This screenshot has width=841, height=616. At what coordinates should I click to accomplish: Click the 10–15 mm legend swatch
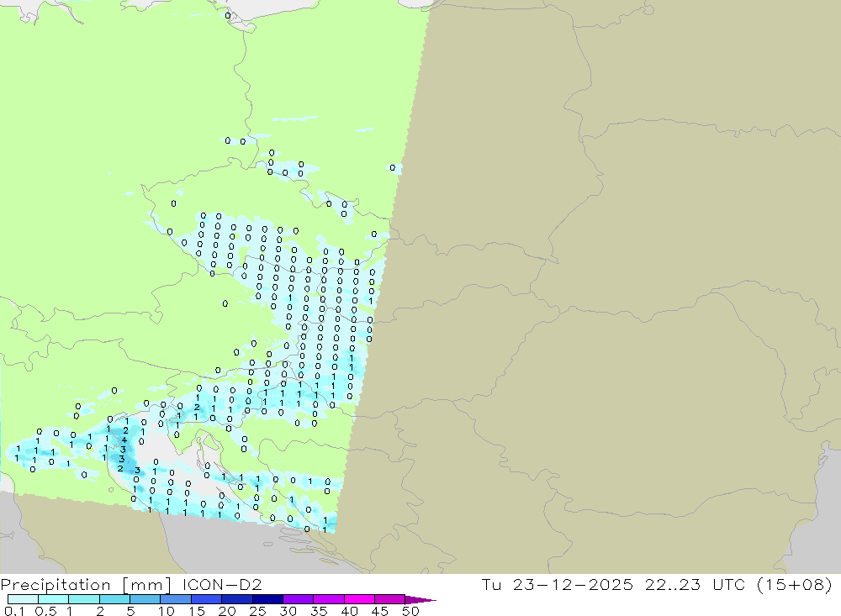[x=176, y=599]
